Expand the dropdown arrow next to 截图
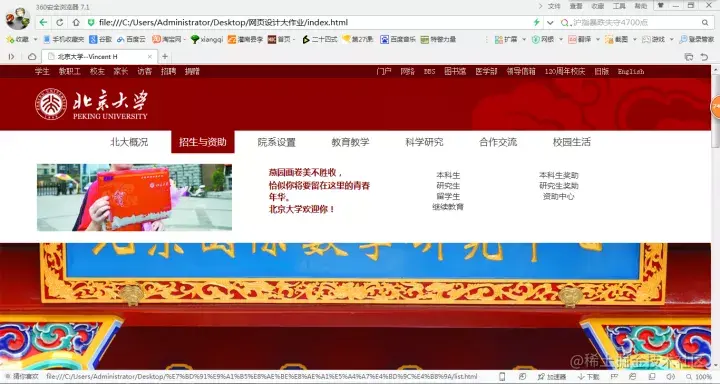The image size is (720, 384). coord(635,40)
